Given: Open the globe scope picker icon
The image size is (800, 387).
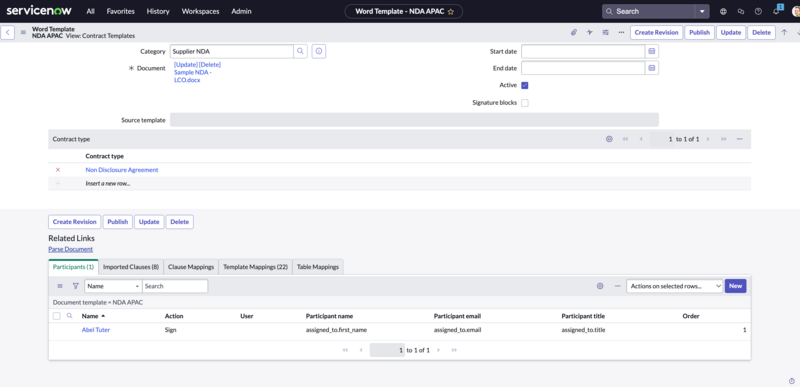Looking at the screenshot, I should [723, 11].
